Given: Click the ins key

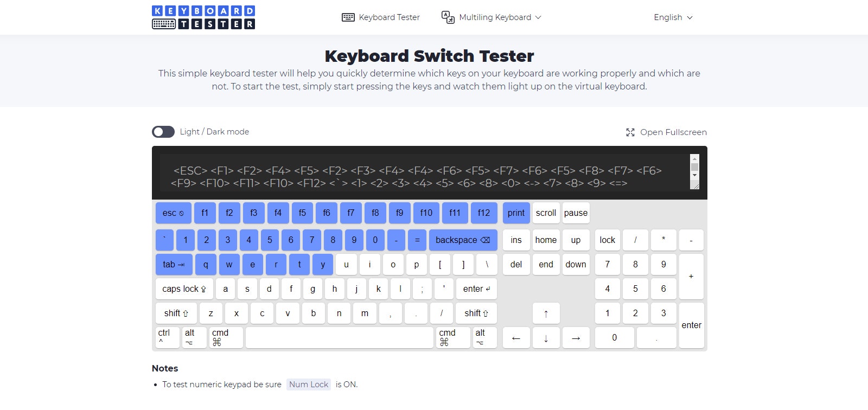Looking at the screenshot, I should tap(516, 240).
